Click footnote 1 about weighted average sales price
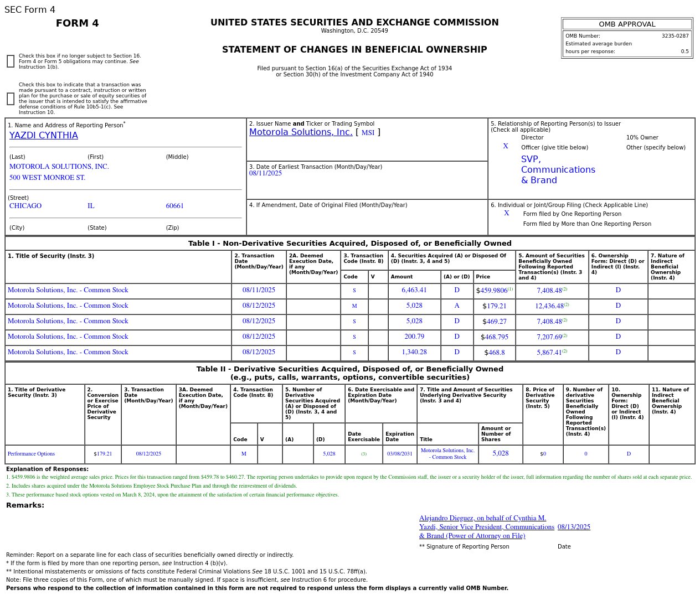The image size is (700, 605). click(x=349, y=477)
